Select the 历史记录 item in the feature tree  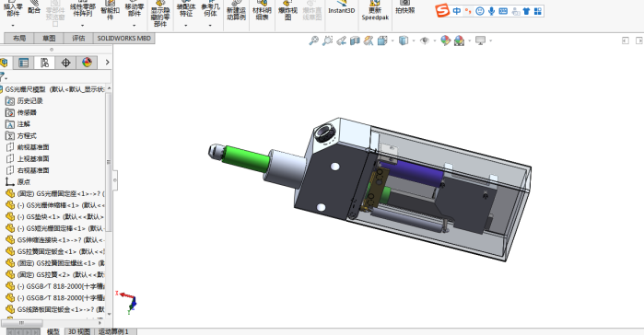pyautogui.click(x=29, y=101)
